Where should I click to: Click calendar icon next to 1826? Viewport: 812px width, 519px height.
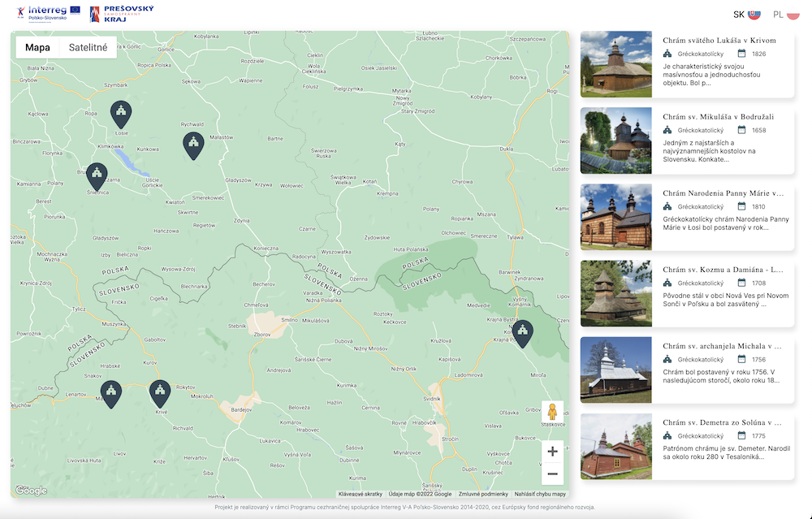[x=741, y=54]
